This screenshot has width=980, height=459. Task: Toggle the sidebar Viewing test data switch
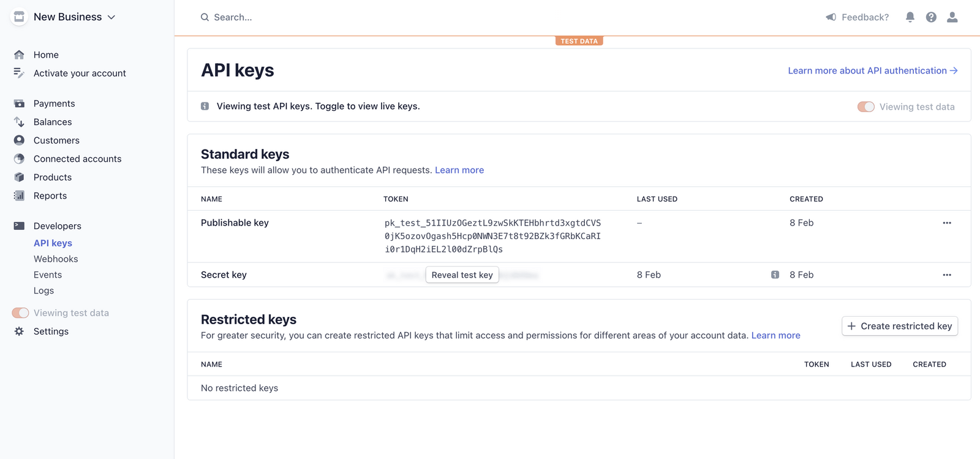click(x=20, y=313)
